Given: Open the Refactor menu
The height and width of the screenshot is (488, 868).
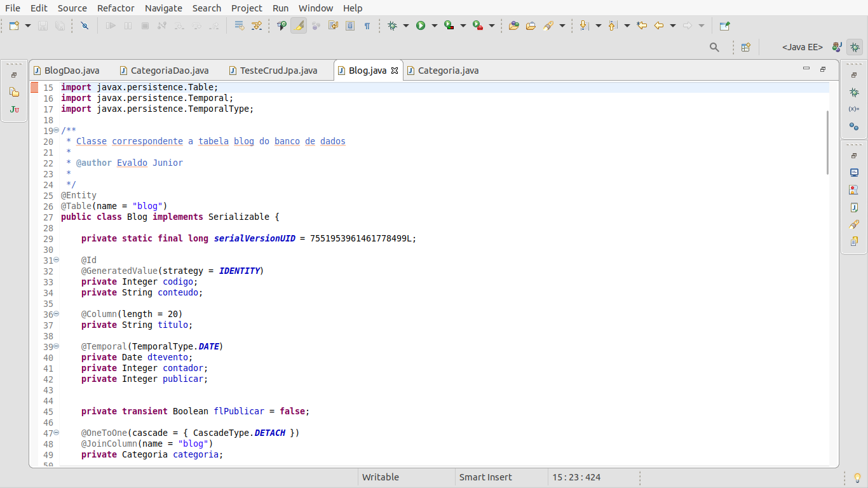Looking at the screenshot, I should tap(116, 8).
